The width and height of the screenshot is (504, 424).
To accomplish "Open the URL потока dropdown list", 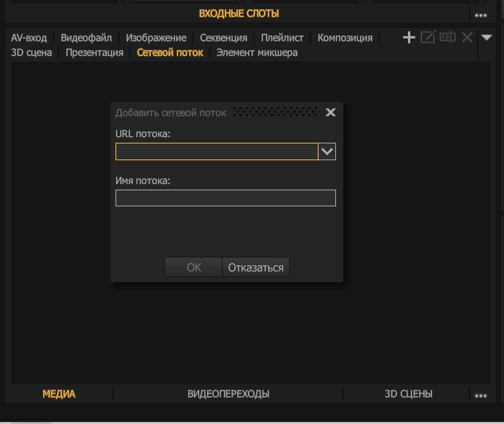I will click(327, 151).
